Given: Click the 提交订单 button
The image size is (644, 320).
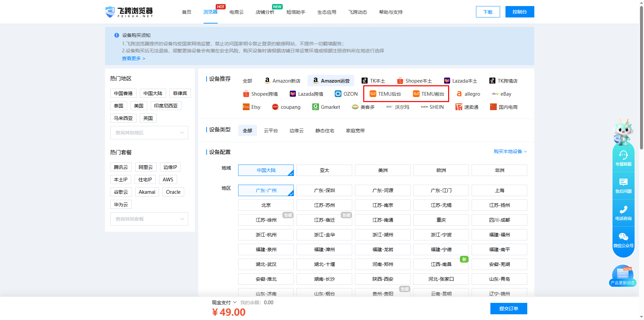Looking at the screenshot, I should 508,309.
